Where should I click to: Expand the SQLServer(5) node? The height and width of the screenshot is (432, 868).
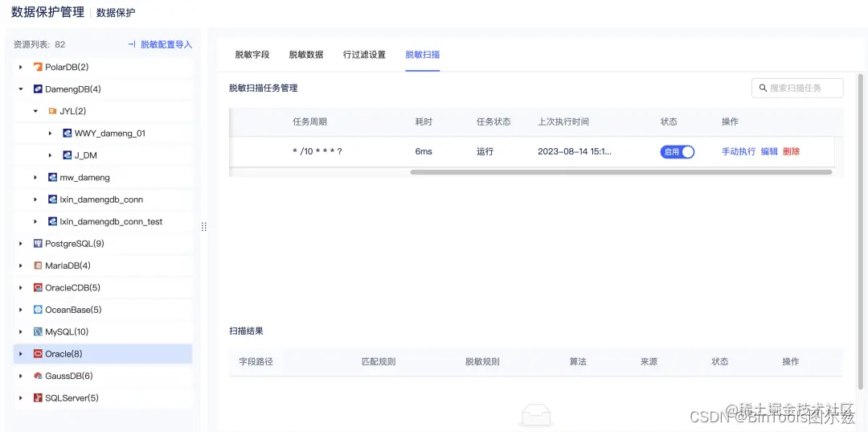(20, 398)
